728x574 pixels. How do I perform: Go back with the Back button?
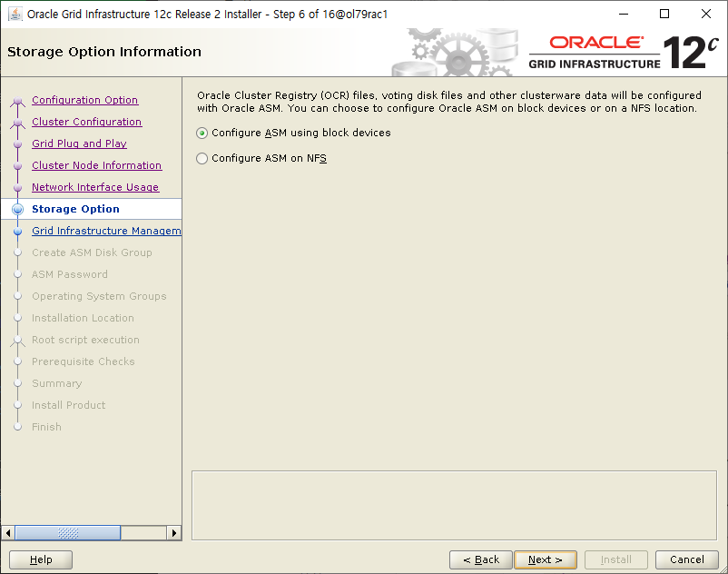click(x=481, y=559)
